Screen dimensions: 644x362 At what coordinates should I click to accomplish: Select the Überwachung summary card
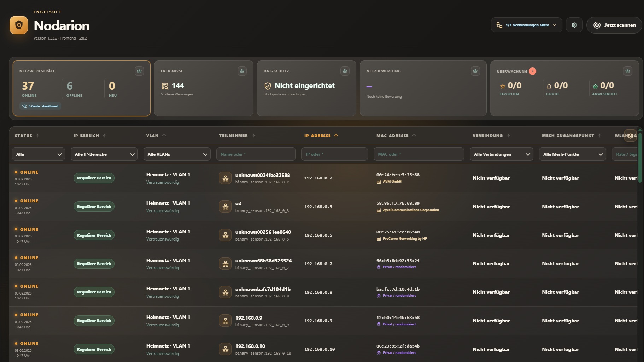click(x=564, y=88)
